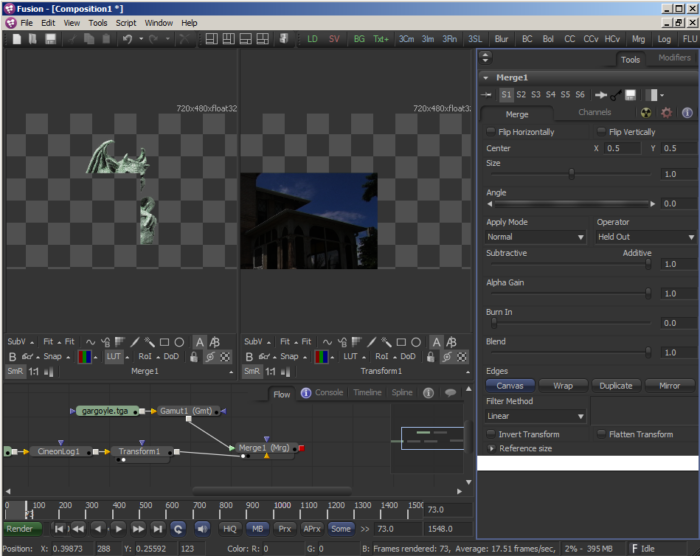Click the radioactive icon tab in Merge1 panel
Screen dimensions: 700x556
pyautogui.click(x=646, y=113)
